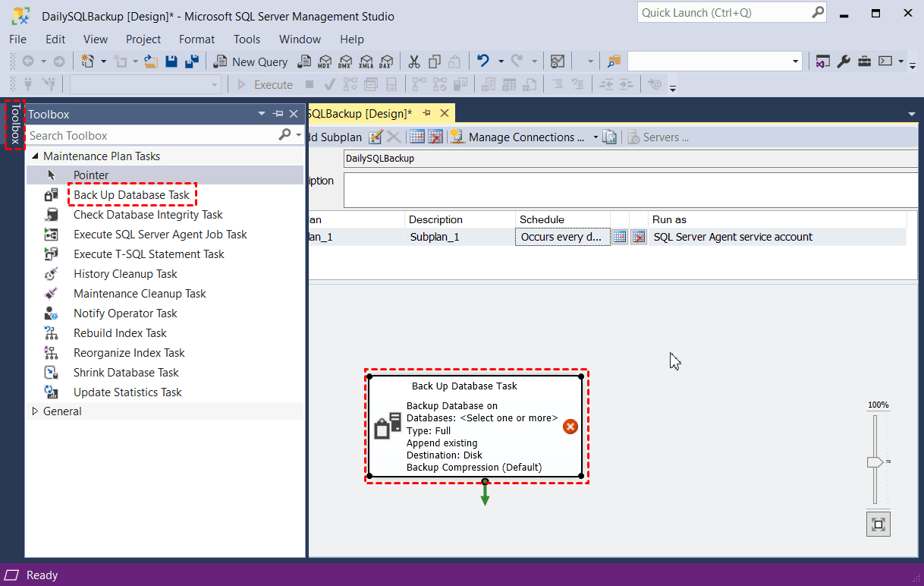Select Update Statistics Task
Screen dimensions: 924x586
165,392
